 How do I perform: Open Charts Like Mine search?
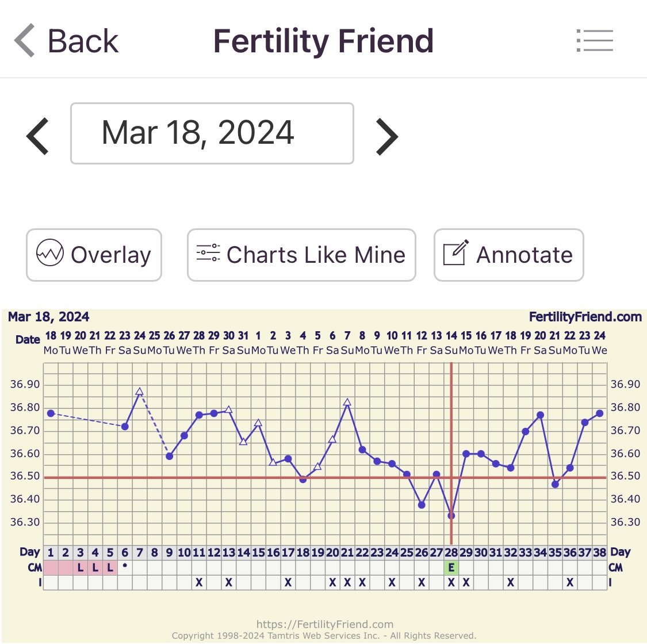[301, 255]
